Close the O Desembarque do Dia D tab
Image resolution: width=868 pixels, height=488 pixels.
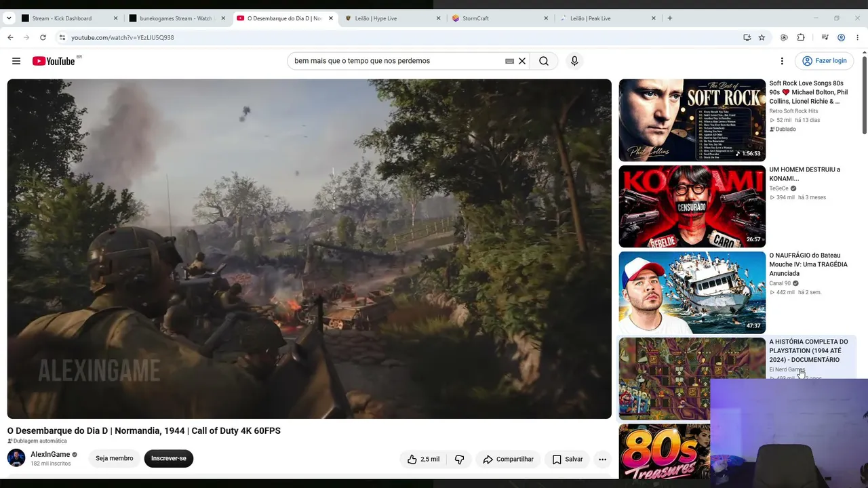(x=331, y=18)
